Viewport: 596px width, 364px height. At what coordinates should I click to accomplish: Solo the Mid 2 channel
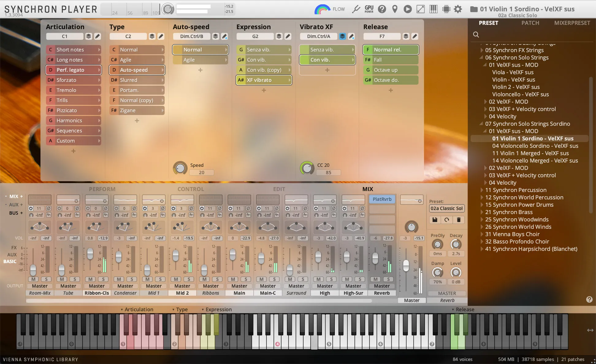189,279
